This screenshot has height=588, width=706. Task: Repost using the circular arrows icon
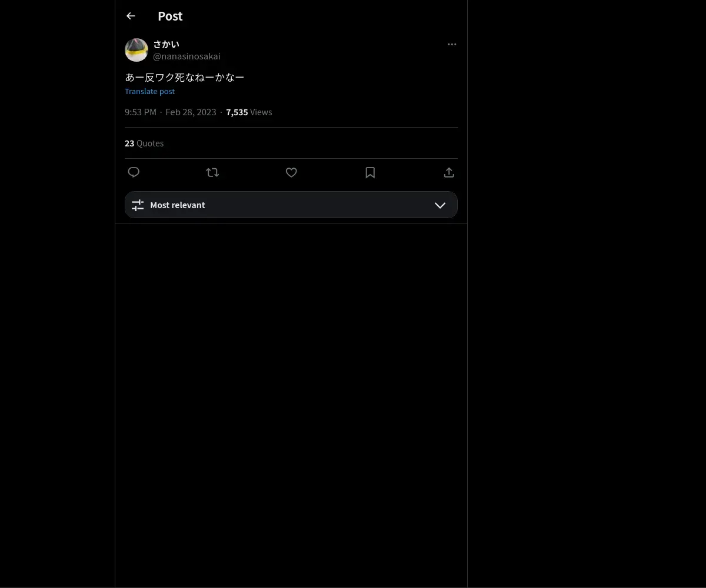tap(212, 172)
